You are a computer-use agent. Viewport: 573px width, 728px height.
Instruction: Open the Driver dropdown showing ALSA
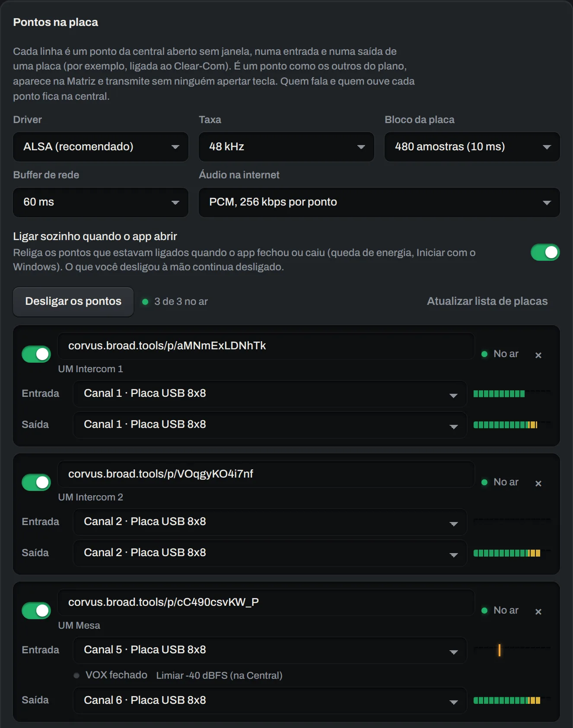coord(101,147)
